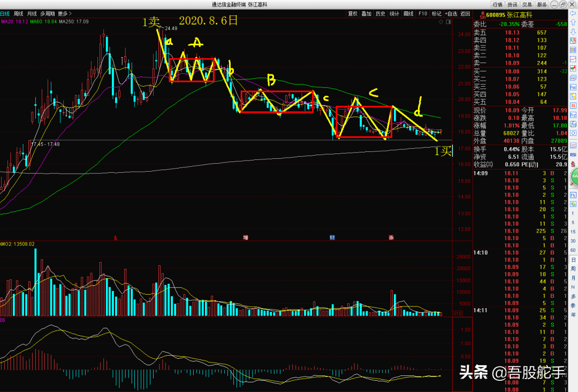The image size is (578, 392).
Task: Select the weekly '周' period in sidebar
Action: 573,269
